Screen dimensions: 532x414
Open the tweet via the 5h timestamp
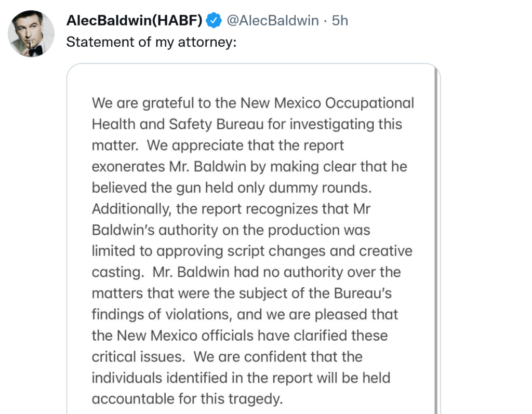tap(340, 21)
